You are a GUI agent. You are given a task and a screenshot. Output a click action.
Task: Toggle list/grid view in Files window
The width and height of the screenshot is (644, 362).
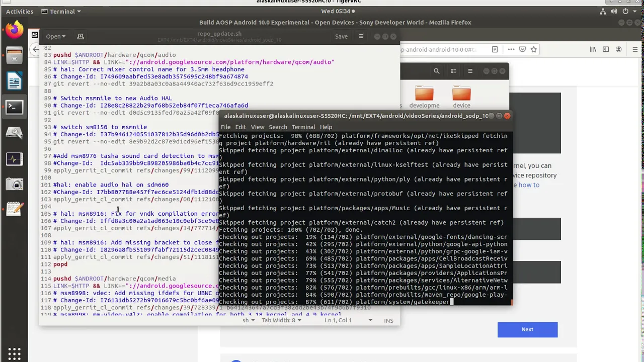[x=453, y=71]
